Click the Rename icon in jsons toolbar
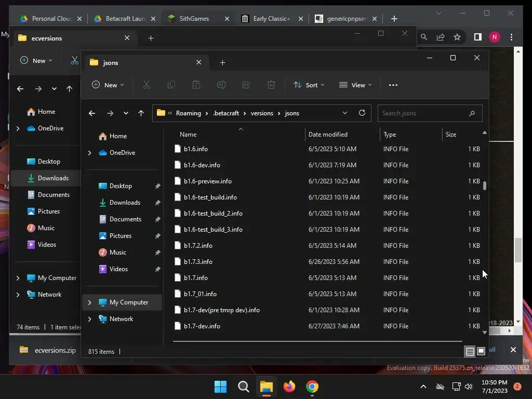Viewport: 532px width, 399px height. pos(221,85)
